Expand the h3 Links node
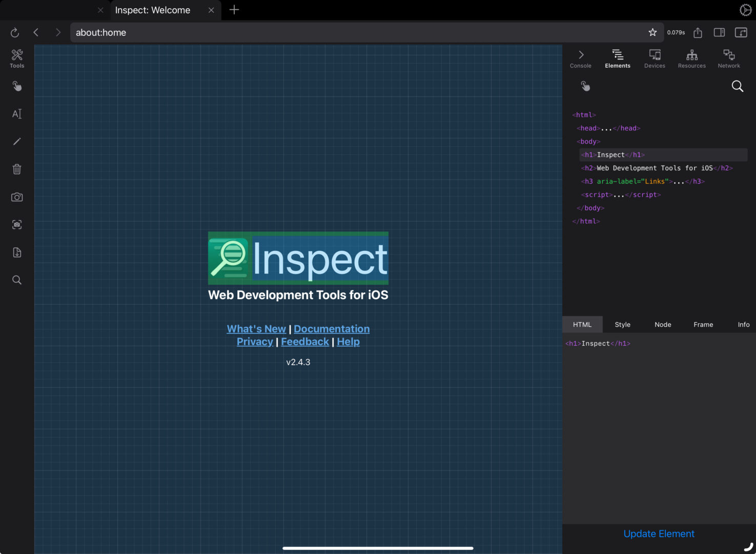The width and height of the screenshot is (756, 554). tap(643, 182)
